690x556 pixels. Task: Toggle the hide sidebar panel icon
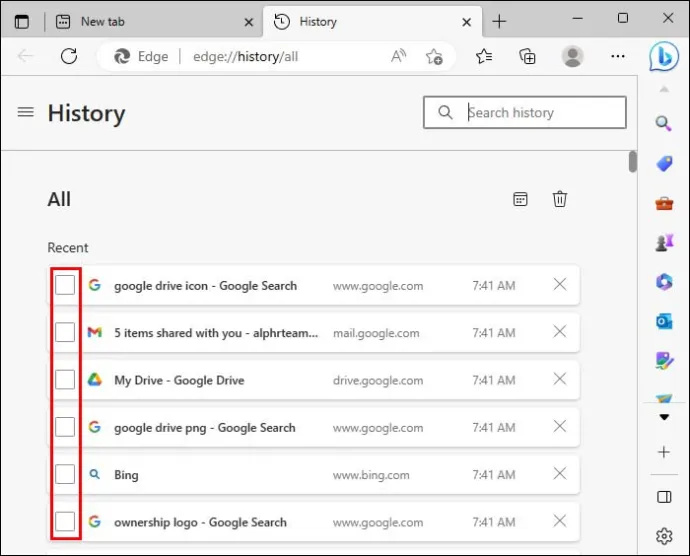pyautogui.click(x=664, y=497)
